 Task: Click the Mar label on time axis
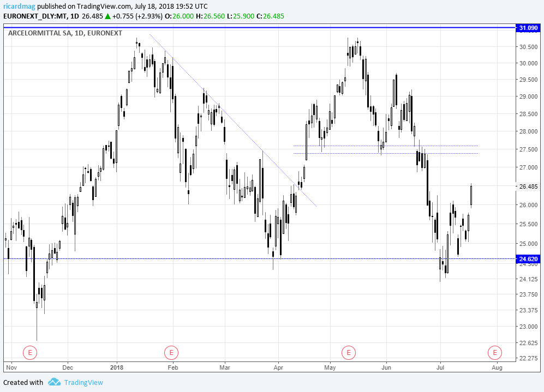click(x=225, y=367)
